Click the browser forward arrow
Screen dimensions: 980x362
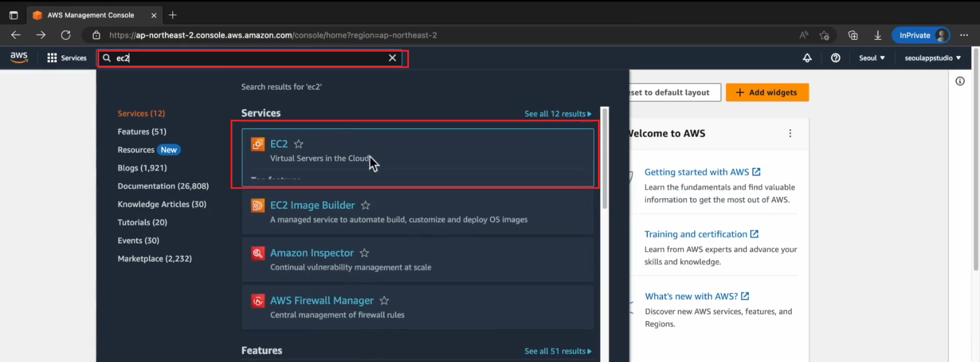pos(40,35)
